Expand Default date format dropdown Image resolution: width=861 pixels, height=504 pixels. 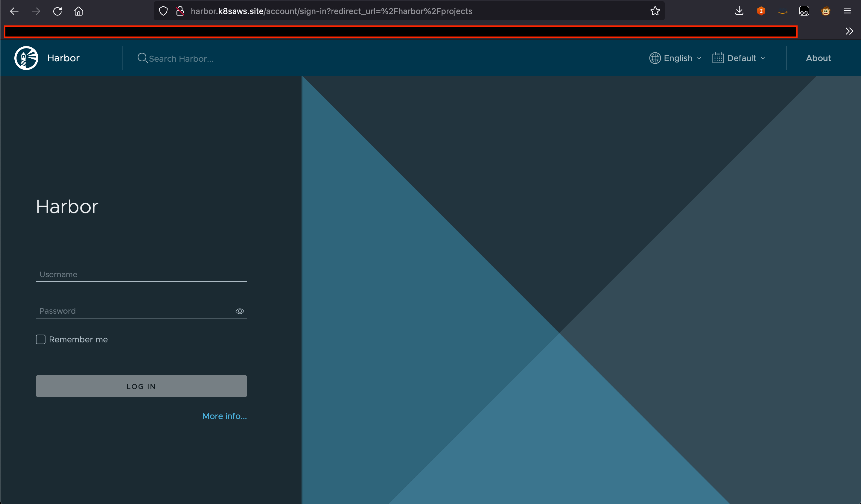[739, 58]
